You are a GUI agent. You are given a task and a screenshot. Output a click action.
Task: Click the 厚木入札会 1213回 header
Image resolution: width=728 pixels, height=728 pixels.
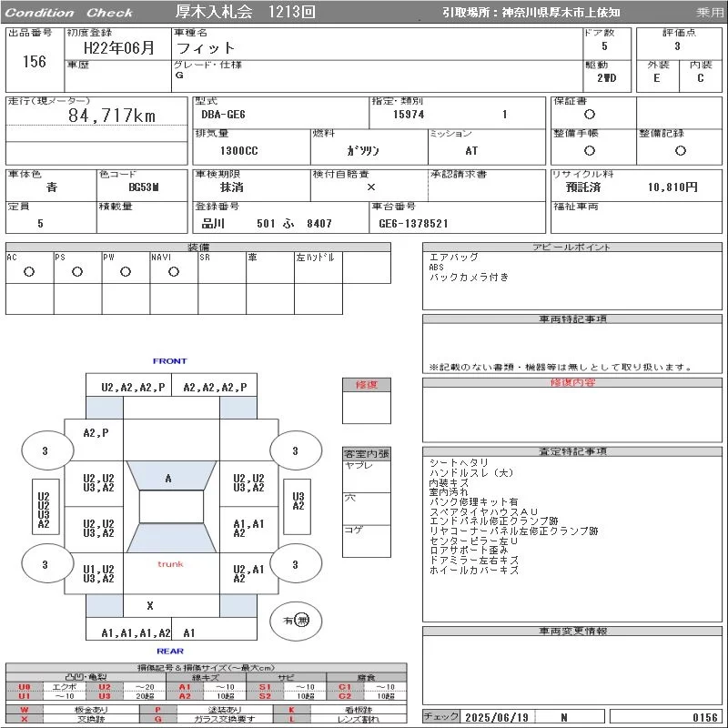[x=245, y=12]
